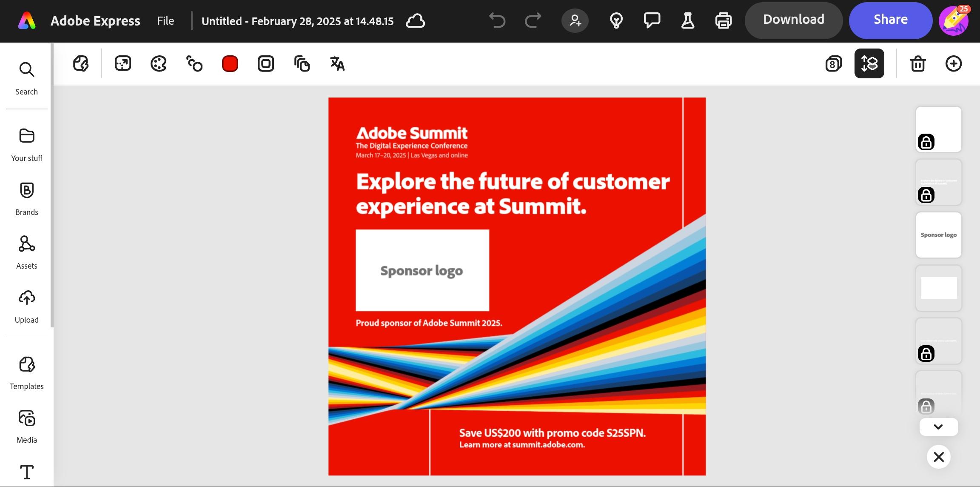Open the Media panel
The width and height of the screenshot is (980, 487).
[26, 427]
